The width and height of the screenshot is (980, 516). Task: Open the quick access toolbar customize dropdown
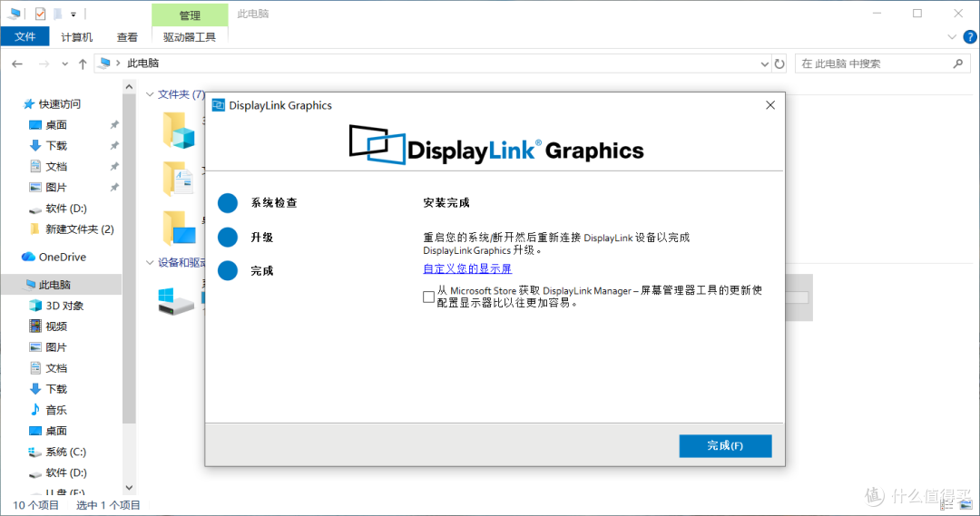[73, 14]
